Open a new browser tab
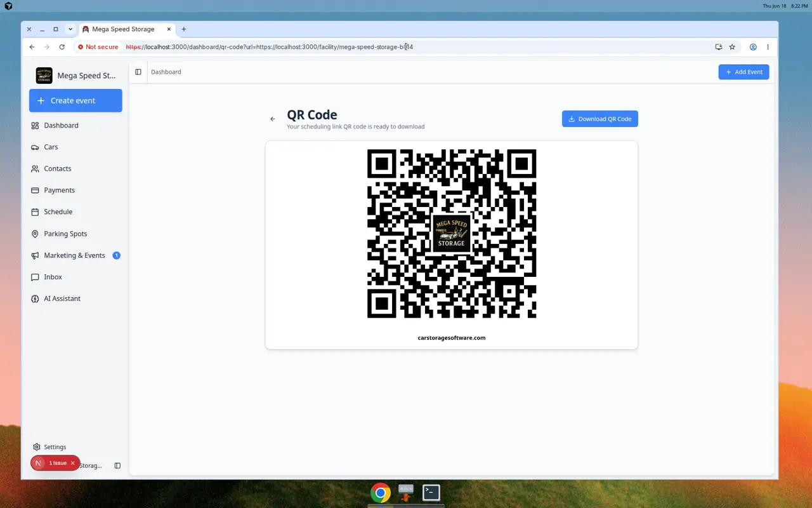This screenshot has height=508, width=812. pyautogui.click(x=184, y=29)
